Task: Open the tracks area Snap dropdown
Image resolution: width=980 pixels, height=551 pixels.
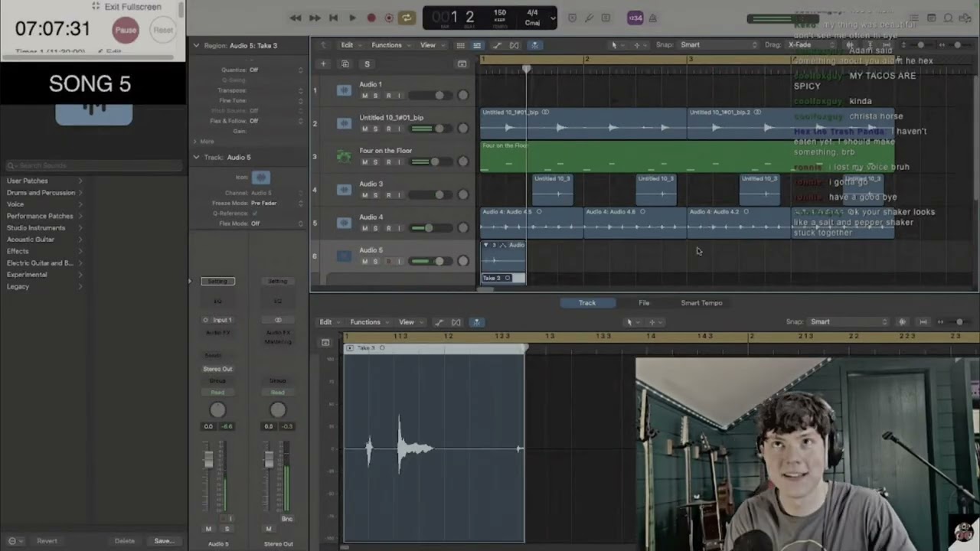Action: point(717,45)
